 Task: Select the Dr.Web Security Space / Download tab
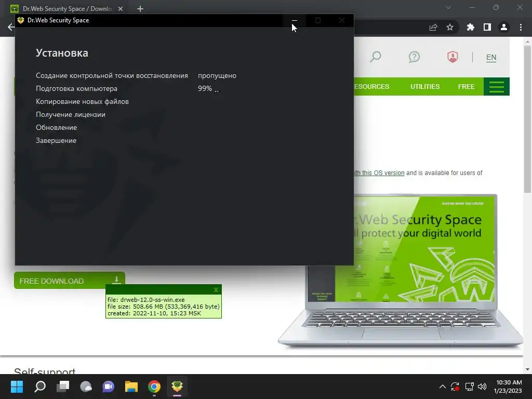coord(67,9)
